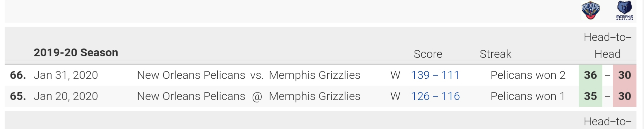This screenshot has height=129, width=644.
Task: Select the 2019-20 Season header
Action: [x=76, y=53]
